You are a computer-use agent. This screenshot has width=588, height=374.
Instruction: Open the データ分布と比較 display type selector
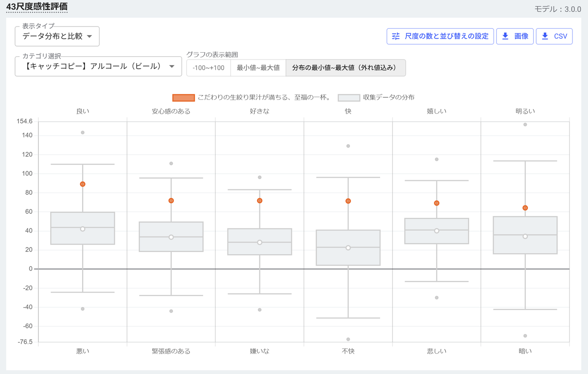point(52,36)
